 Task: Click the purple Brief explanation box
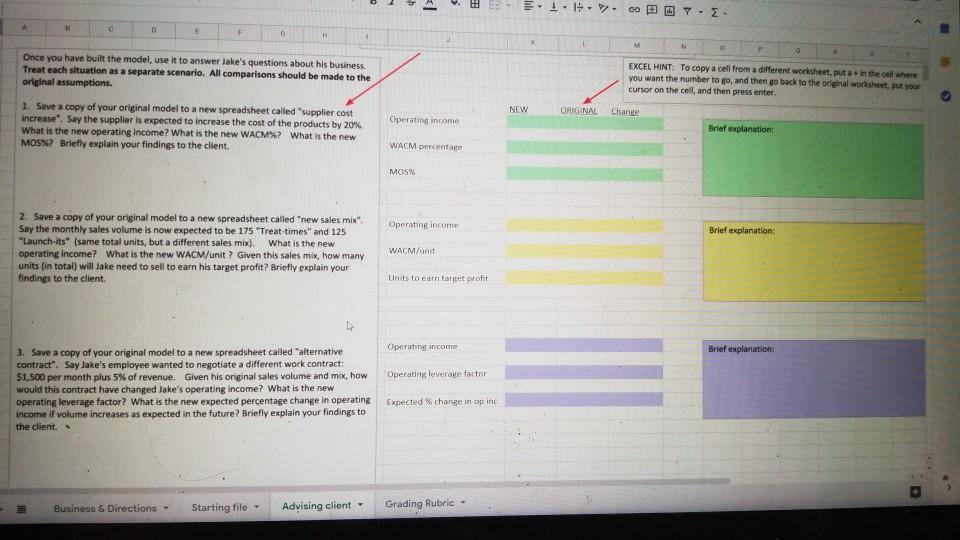(814, 379)
